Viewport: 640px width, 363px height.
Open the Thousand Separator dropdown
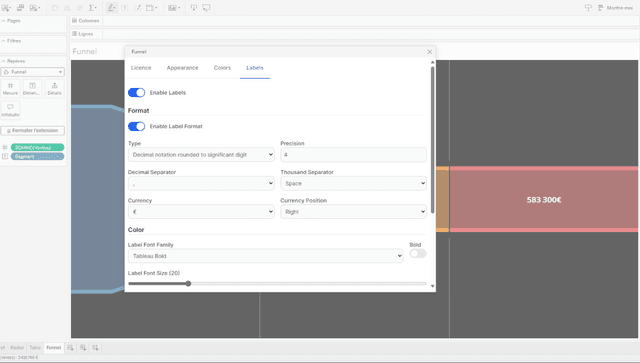353,183
